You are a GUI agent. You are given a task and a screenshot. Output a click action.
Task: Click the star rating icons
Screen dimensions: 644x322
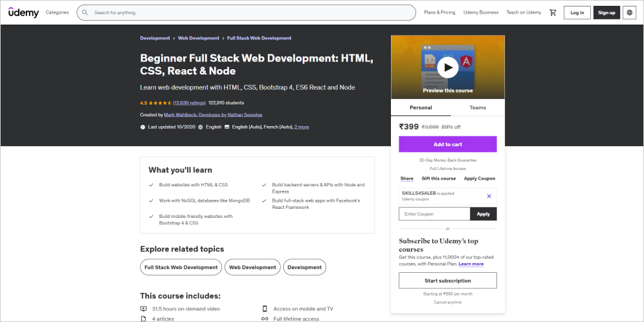[161, 103]
